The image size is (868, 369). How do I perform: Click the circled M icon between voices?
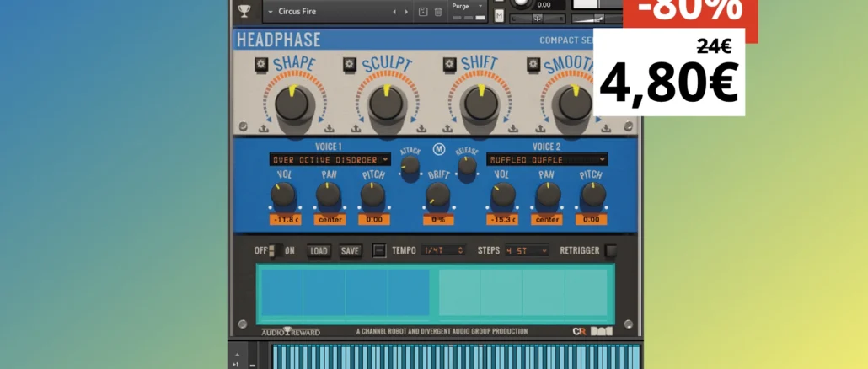439,149
